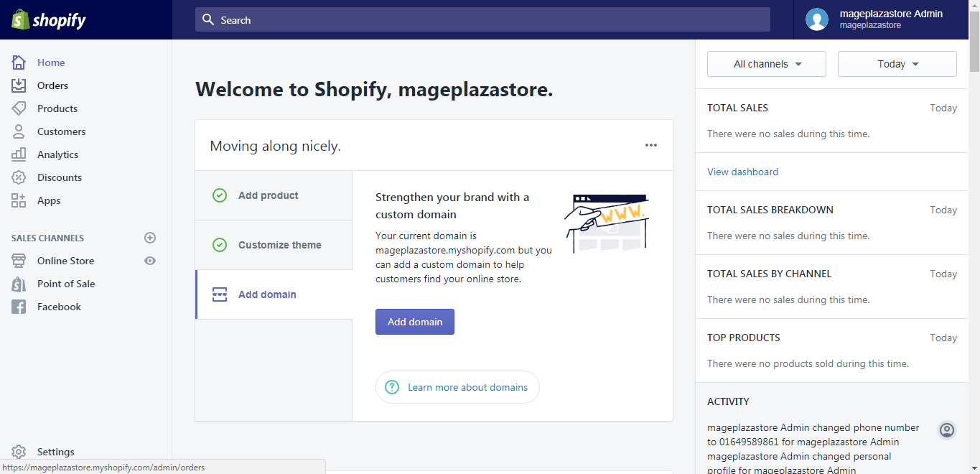Image resolution: width=980 pixels, height=474 pixels.
Task: Click the Home house icon
Action: click(19, 62)
